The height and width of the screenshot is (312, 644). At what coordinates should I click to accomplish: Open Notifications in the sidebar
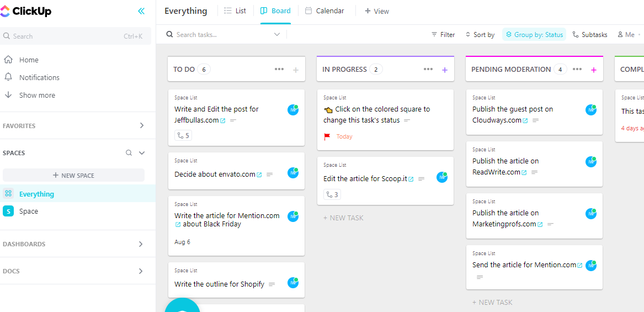[x=39, y=78]
